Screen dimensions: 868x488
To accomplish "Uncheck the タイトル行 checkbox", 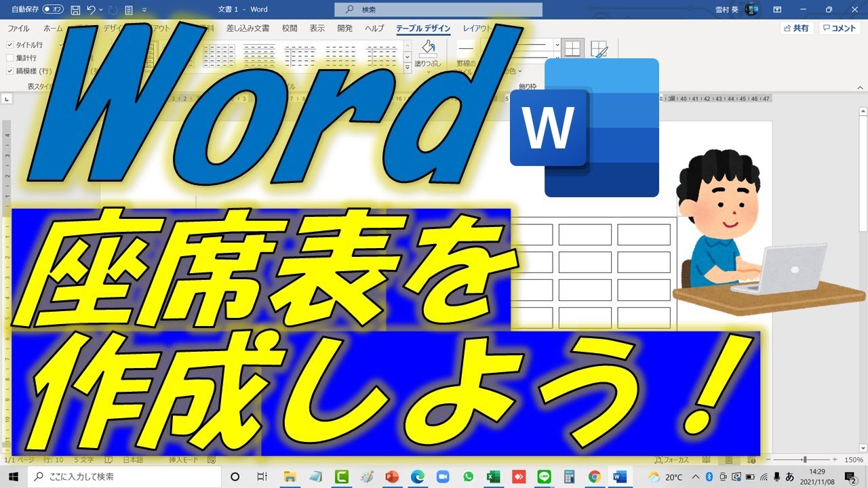I will 9,45.
